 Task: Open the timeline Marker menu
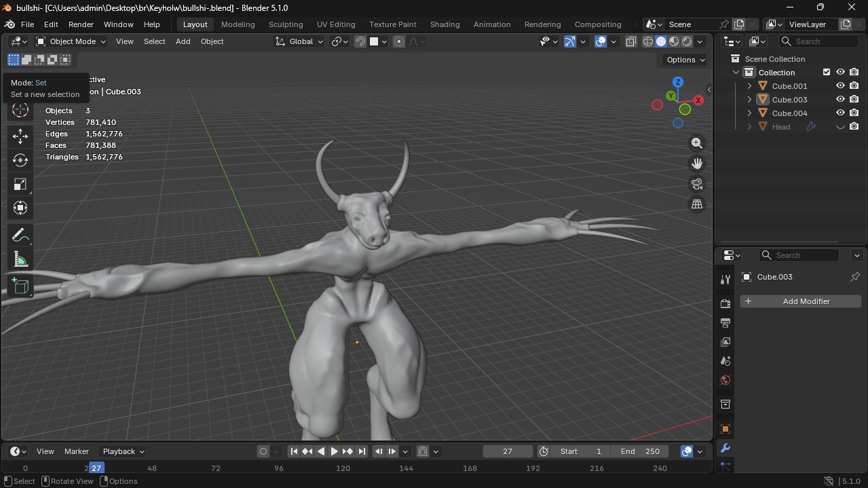(x=77, y=451)
